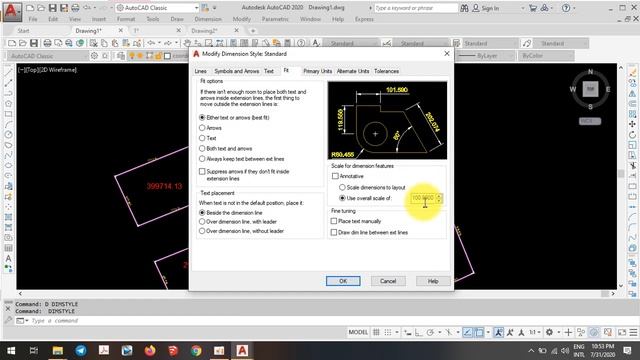
Task: Open the Format menu
Action: 126,19
